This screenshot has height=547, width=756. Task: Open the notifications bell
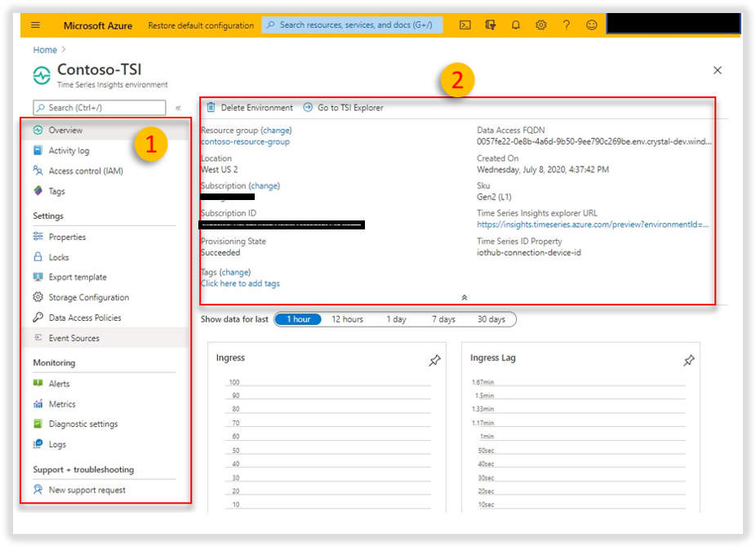click(515, 24)
